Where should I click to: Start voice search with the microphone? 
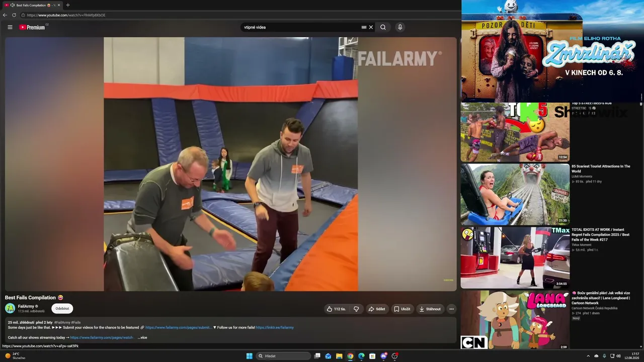coord(400,27)
